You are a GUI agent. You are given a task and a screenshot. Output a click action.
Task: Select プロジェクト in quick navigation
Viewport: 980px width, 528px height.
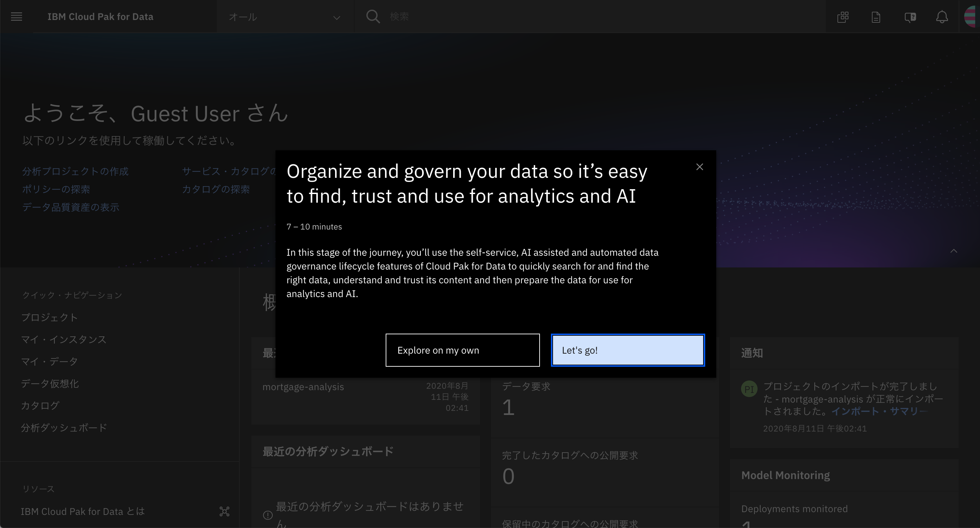click(x=50, y=317)
